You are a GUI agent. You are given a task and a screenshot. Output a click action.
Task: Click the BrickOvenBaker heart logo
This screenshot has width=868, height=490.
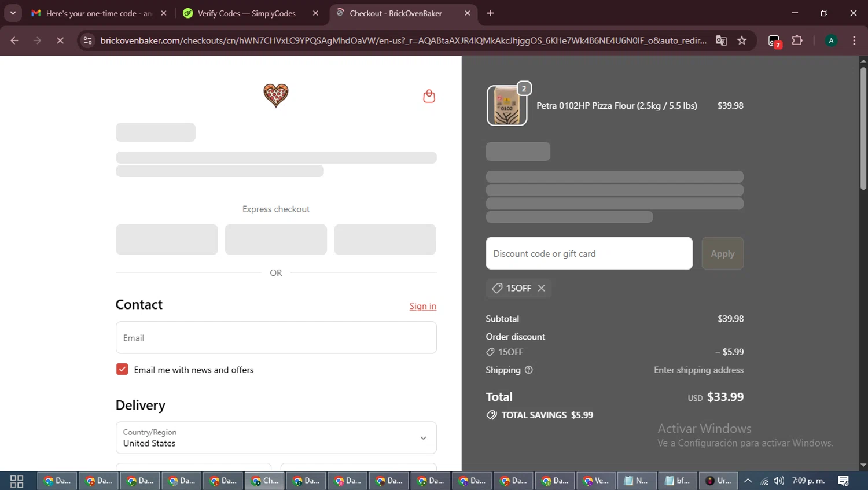276,95
